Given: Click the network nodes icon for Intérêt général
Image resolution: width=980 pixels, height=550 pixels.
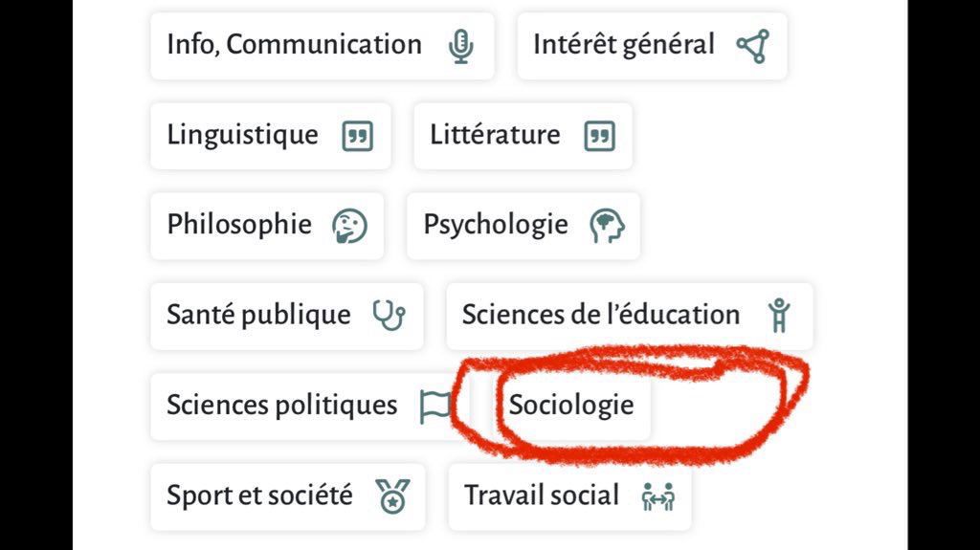Looking at the screenshot, I should coord(752,45).
